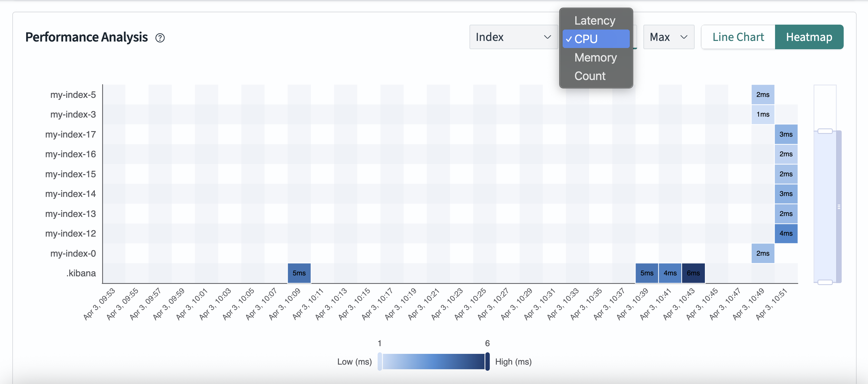
Task: Click the vertical zoom scrollbar grip
Action: click(839, 207)
